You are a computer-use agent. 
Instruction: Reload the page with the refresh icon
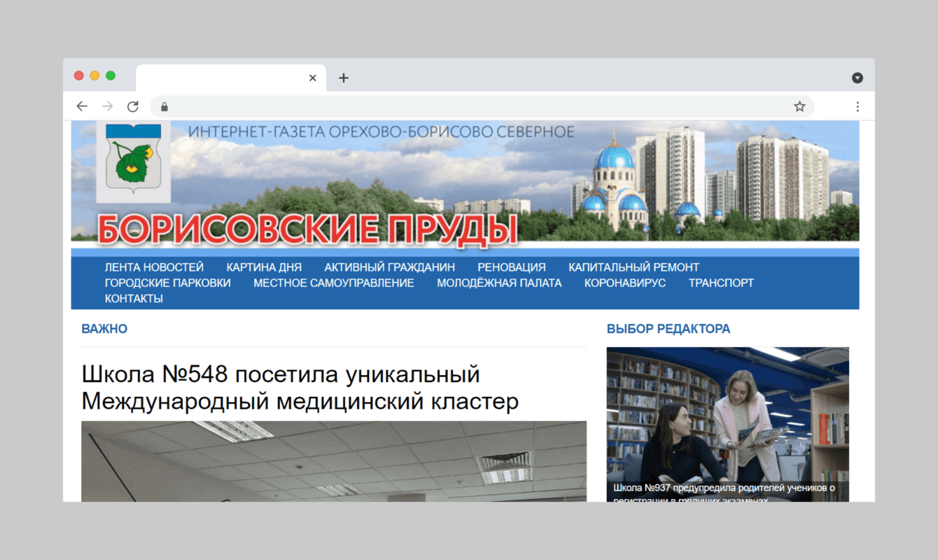[132, 106]
